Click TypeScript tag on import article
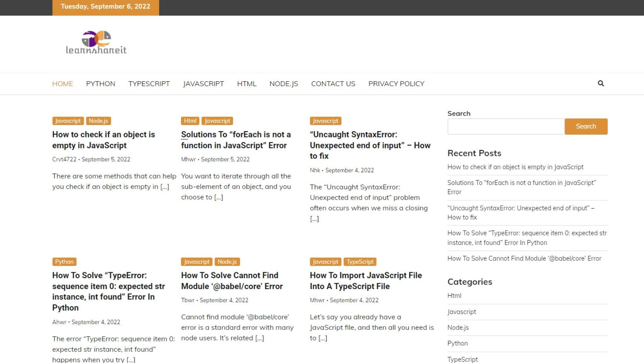Image resolution: width=644 pixels, height=363 pixels. click(x=360, y=262)
